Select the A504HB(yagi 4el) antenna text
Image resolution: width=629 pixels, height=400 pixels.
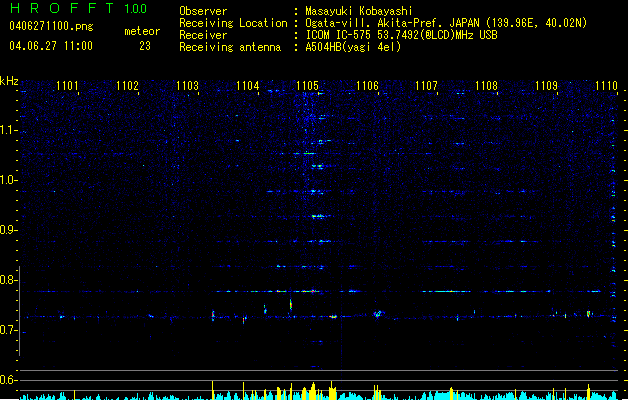pos(353,47)
